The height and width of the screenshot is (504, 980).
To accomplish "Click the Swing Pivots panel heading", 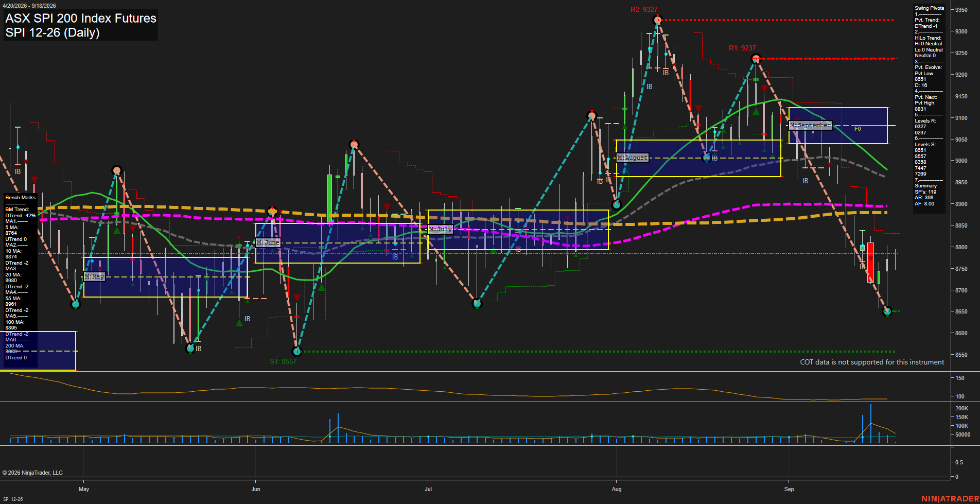I will (x=930, y=8).
